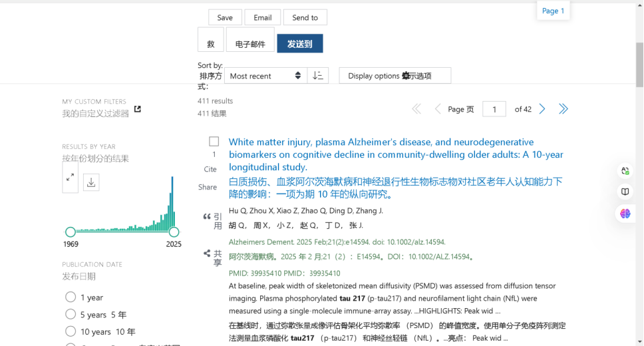Download the results by year data
The height and width of the screenshot is (346, 644).
91,182
